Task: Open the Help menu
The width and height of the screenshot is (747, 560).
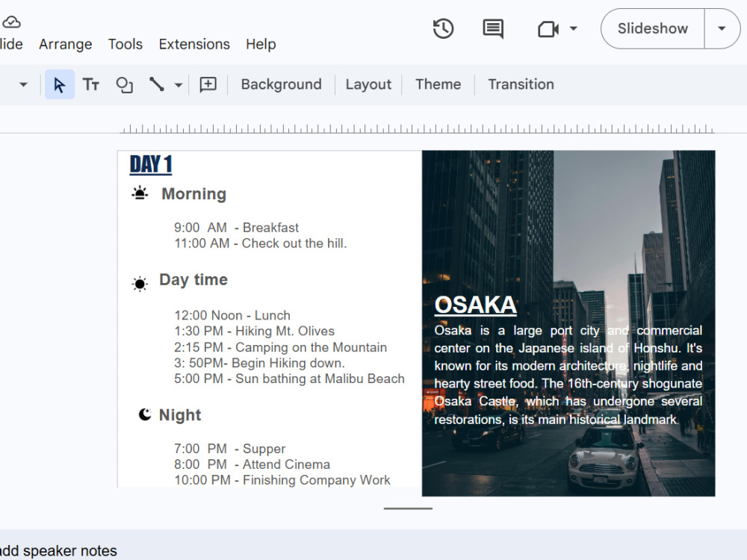Action: (261, 44)
